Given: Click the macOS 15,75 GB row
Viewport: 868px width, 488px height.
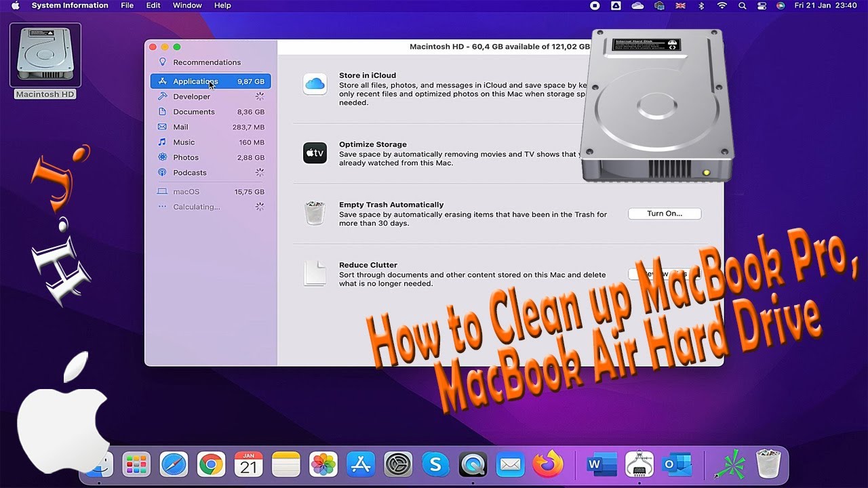Looking at the screenshot, I should coord(211,192).
